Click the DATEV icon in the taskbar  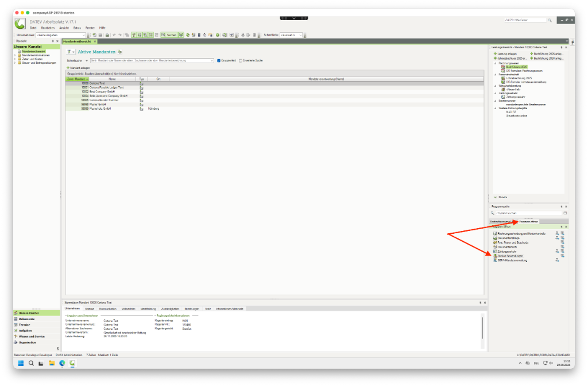[72, 363]
